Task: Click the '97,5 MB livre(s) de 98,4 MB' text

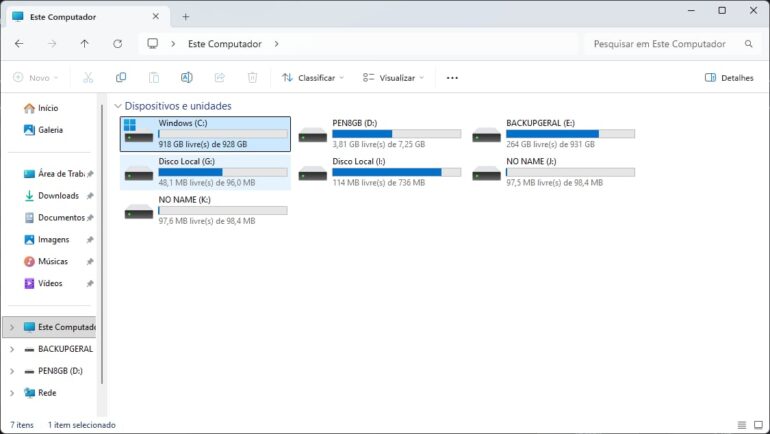Action: coord(554,183)
